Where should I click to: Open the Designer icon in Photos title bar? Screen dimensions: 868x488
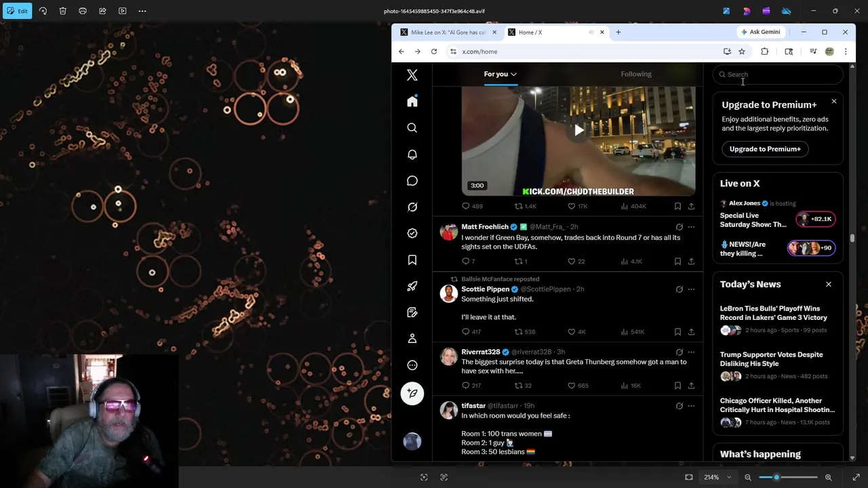click(x=747, y=11)
